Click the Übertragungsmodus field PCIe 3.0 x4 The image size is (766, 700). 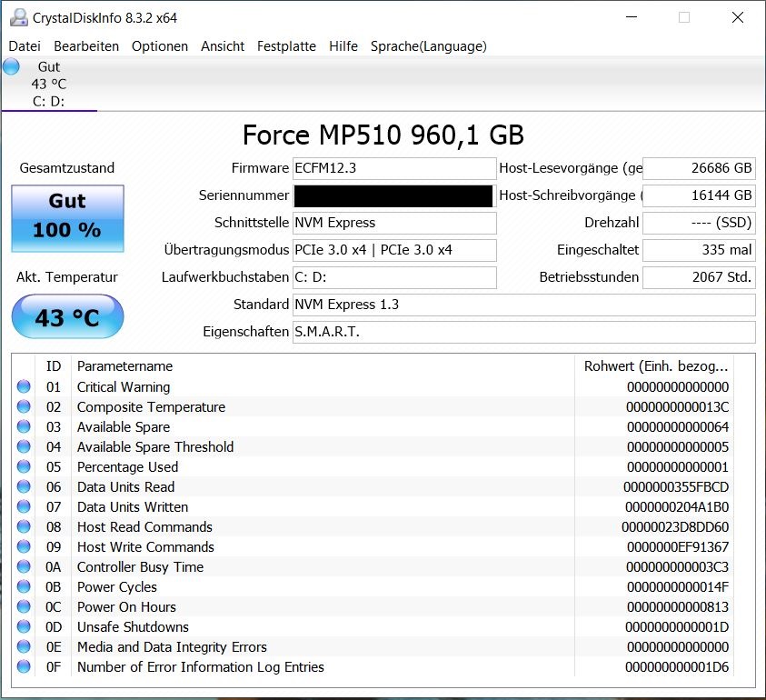tap(394, 250)
